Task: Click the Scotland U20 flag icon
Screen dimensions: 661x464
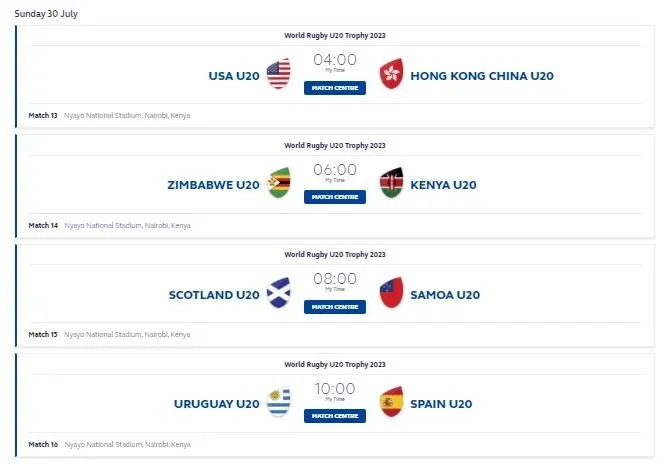Action: coord(279,294)
